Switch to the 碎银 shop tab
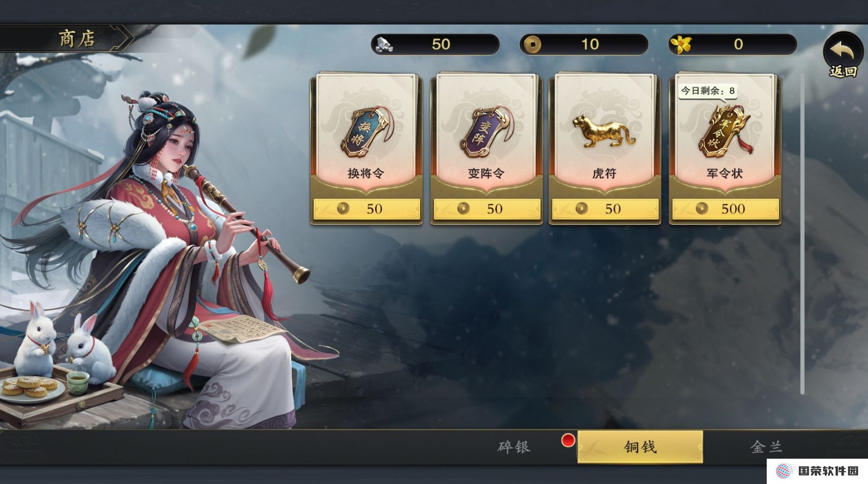Screen dimensions: 868x484 (514, 447)
